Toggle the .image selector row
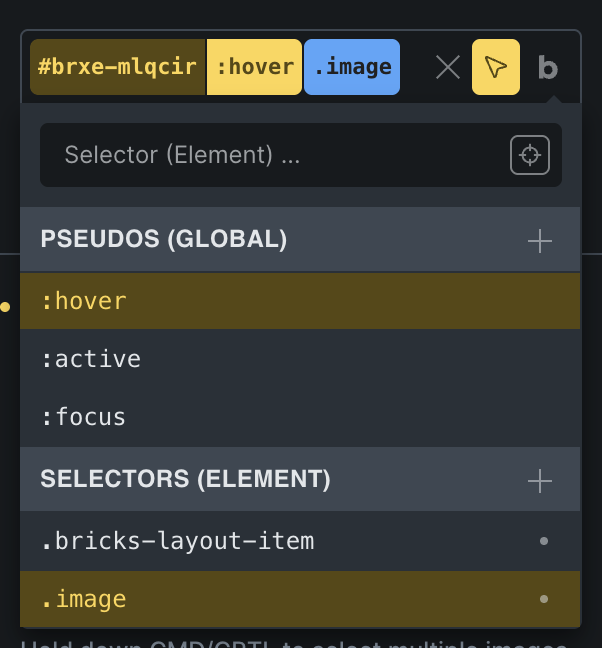This screenshot has height=648, width=602. (300, 599)
